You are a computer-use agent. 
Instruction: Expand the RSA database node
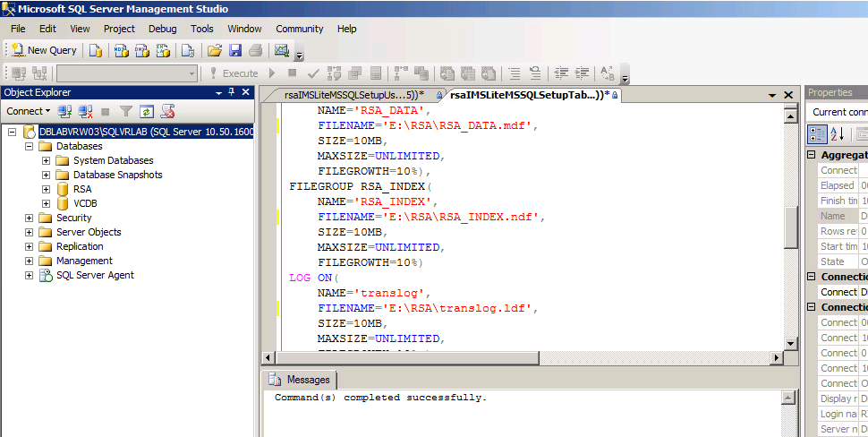tap(46, 190)
